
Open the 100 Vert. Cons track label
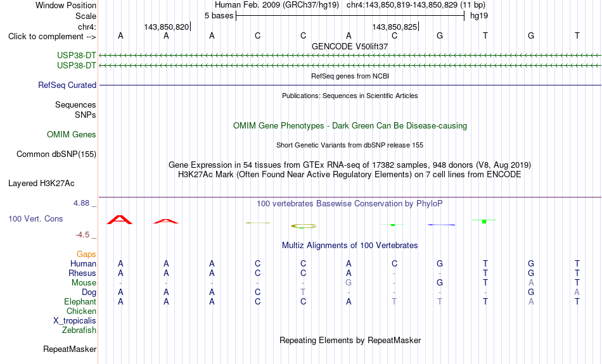[x=35, y=218]
